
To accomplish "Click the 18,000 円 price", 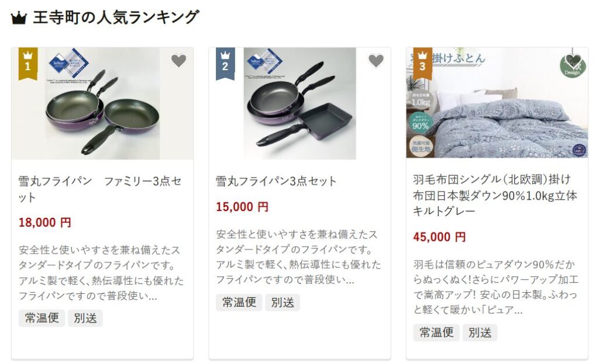I will click(x=44, y=223).
